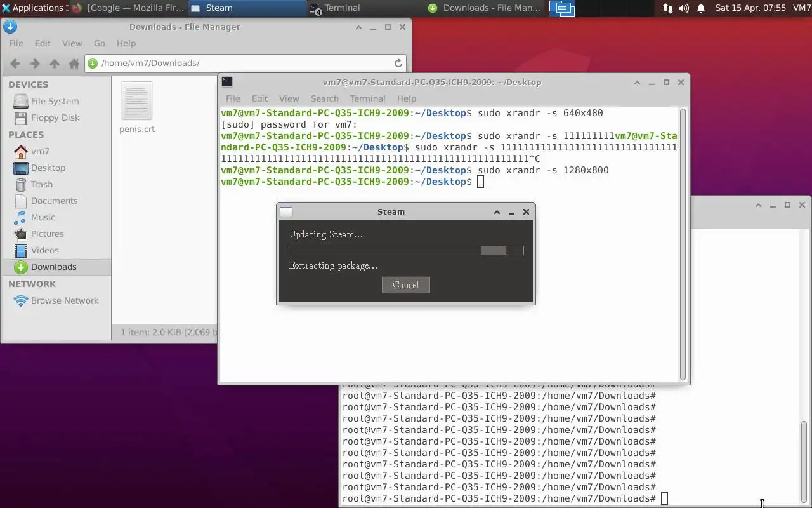Roll up the File Manager window

point(358,27)
